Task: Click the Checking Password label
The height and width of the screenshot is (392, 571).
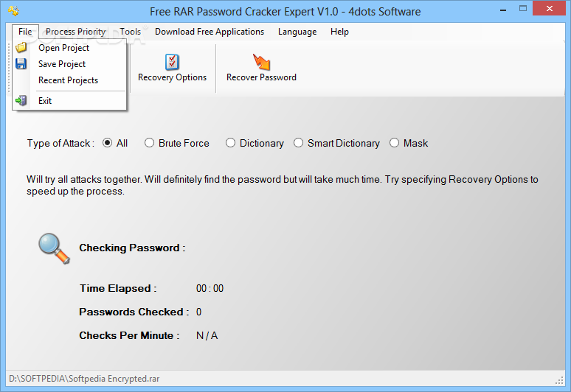Action: point(132,248)
